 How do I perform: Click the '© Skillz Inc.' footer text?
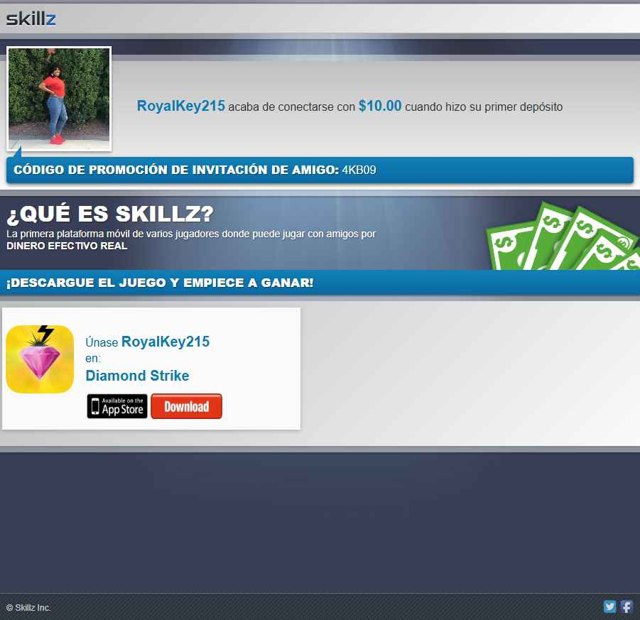28,607
